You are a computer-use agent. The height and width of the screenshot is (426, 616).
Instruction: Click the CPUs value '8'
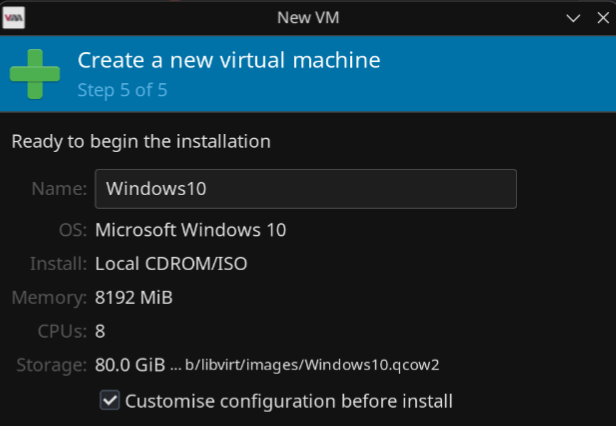(x=100, y=331)
